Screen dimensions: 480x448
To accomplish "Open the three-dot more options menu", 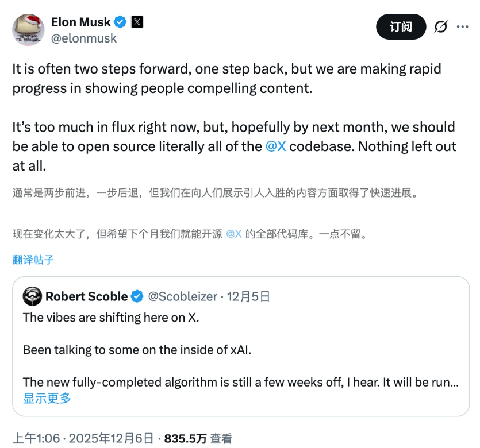I will [463, 27].
